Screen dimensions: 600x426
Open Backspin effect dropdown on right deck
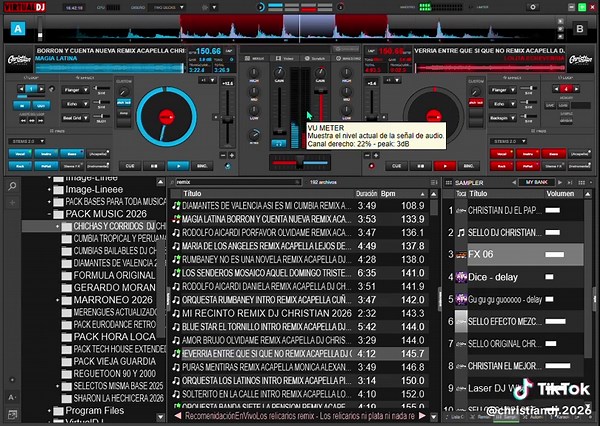(502, 118)
